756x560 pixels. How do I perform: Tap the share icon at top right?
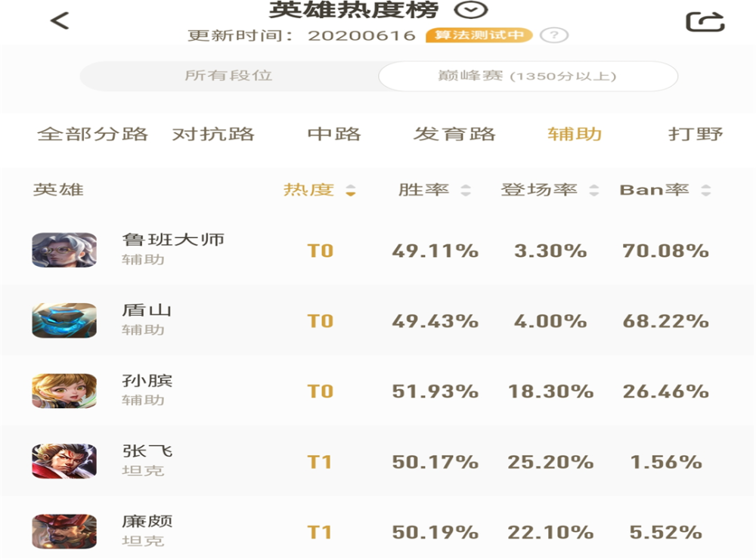pos(705,22)
